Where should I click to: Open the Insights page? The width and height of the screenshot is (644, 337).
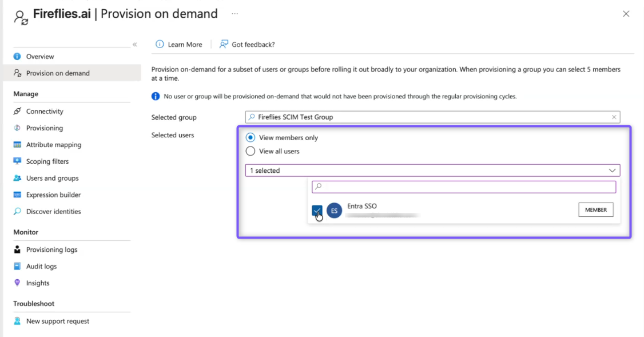(x=38, y=283)
